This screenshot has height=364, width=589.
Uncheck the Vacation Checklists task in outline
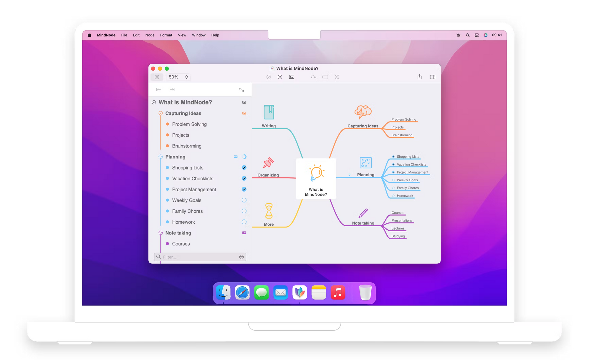[244, 179]
